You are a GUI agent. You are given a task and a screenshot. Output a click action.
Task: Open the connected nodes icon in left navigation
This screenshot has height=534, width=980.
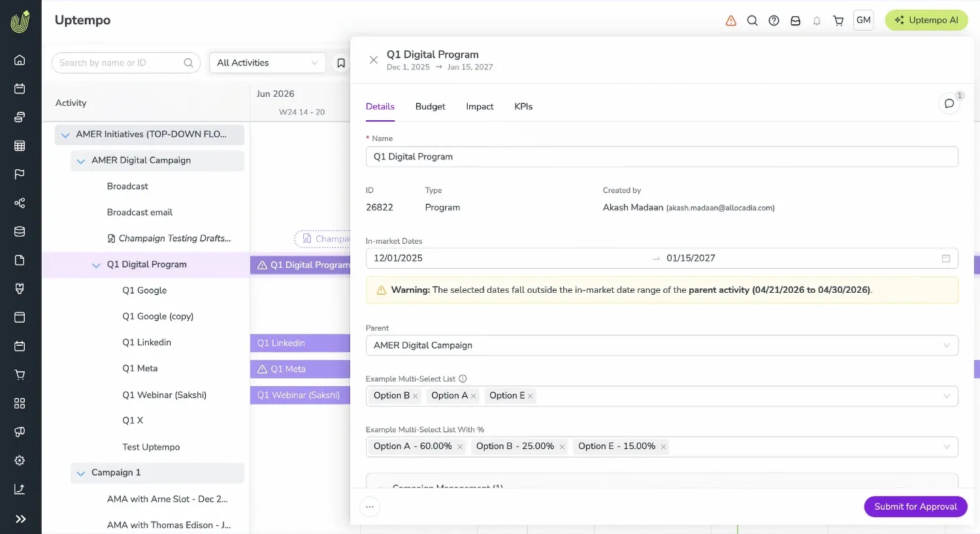20,203
